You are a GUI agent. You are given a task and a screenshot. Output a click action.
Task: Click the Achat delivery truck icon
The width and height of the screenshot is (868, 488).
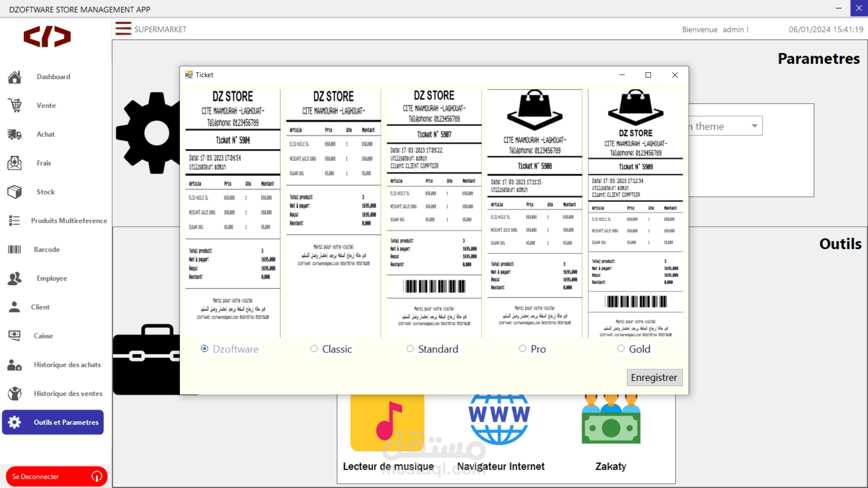click(x=14, y=134)
